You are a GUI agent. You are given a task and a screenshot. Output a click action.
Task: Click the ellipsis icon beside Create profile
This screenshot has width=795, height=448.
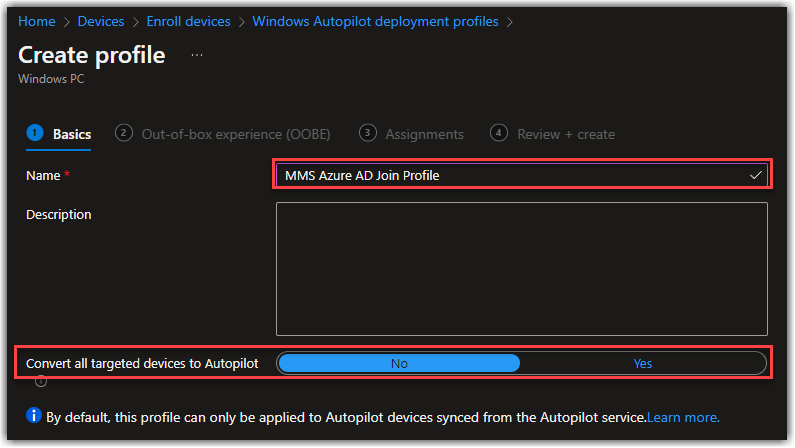pyautogui.click(x=197, y=55)
